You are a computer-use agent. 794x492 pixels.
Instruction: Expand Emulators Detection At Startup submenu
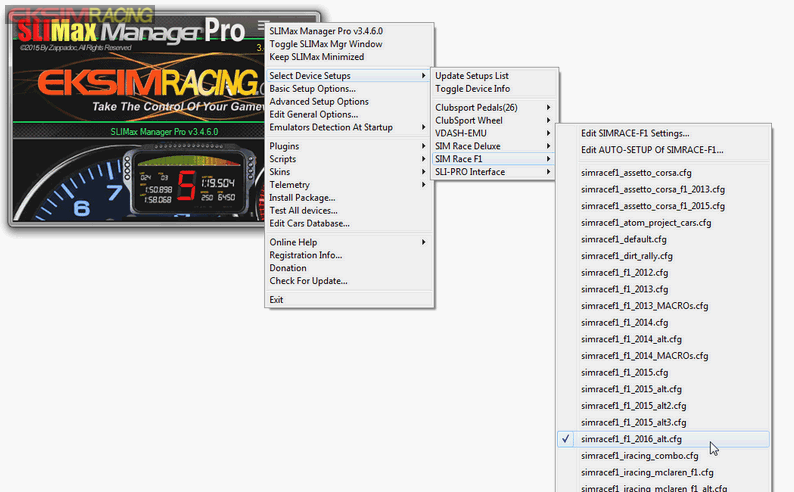(x=348, y=127)
